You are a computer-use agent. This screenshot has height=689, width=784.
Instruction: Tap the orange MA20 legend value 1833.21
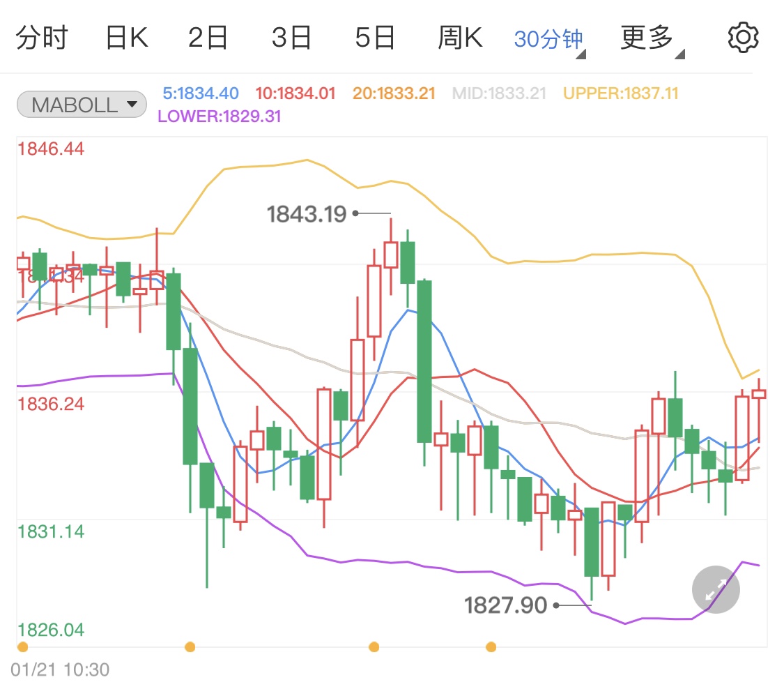point(394,93)
